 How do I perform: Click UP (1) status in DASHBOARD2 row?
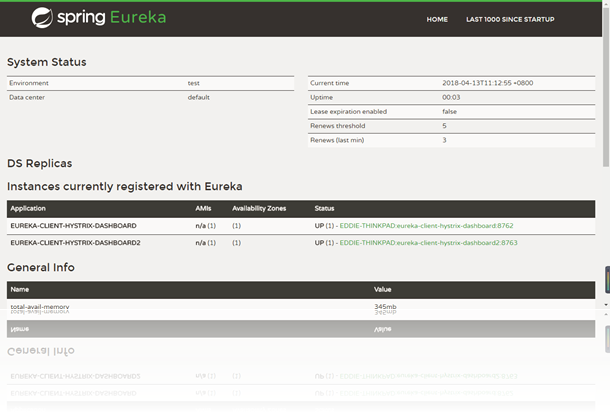pos(324,243)
